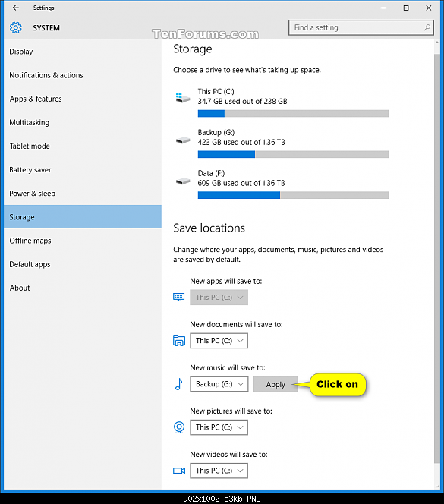Click the back arrow in Settings title bar
Image resolution: width=444 pixels, height=504 pixels.
point(15,8)
